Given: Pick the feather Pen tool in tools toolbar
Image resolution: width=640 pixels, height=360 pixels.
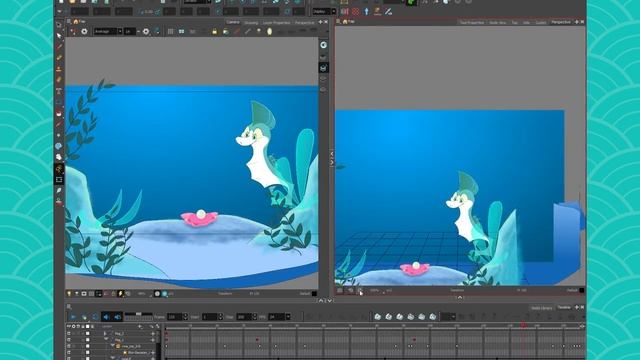Looking at the screenshot, I should 59,190.
